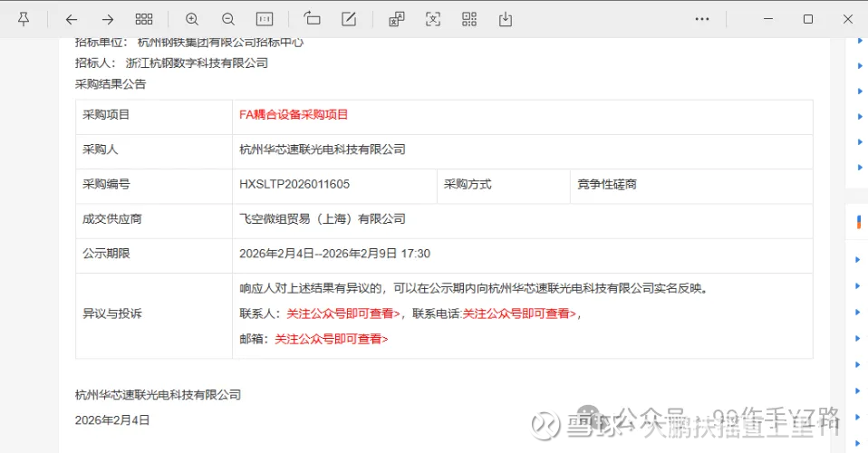Select the 采购人 label cell
Screen dimensions: 868x453
tap(154, 151)
